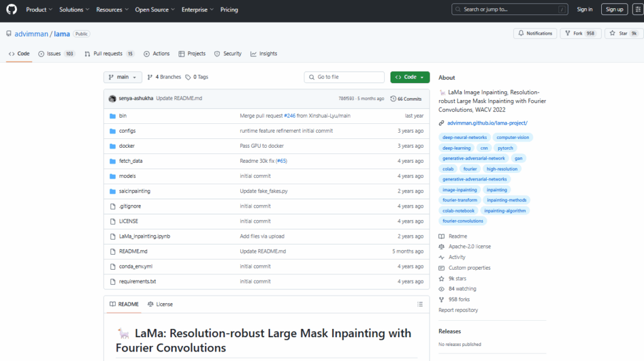Open the Product menu

coord(39,9)
